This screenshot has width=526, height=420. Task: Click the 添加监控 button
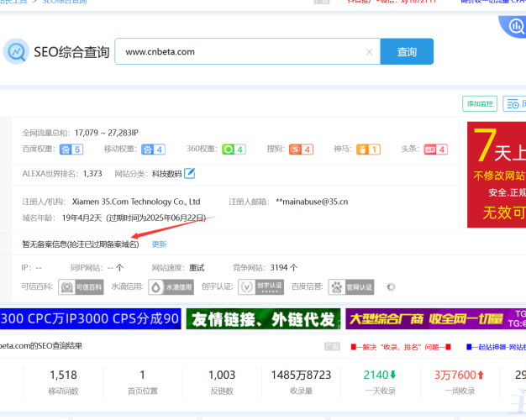(x=480, y=103)
